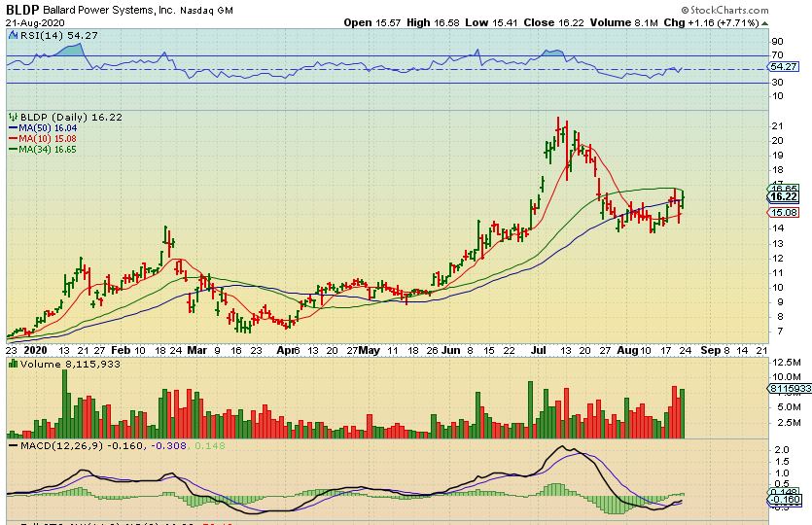The image size is (812, 525).
Task: Click the RSI(14) 54.27 legend text
Action: [58, 35]
